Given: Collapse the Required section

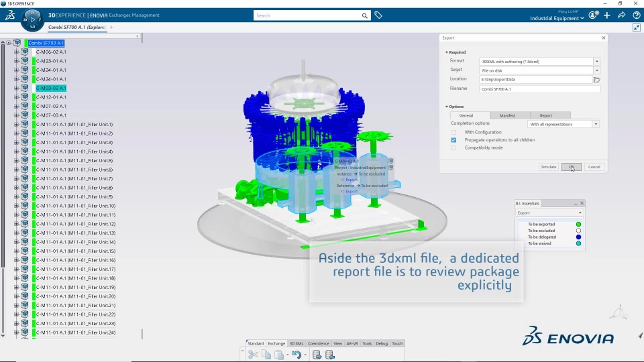Looking at the screenshot, I should pyautogui.click(x=447, y=52).
